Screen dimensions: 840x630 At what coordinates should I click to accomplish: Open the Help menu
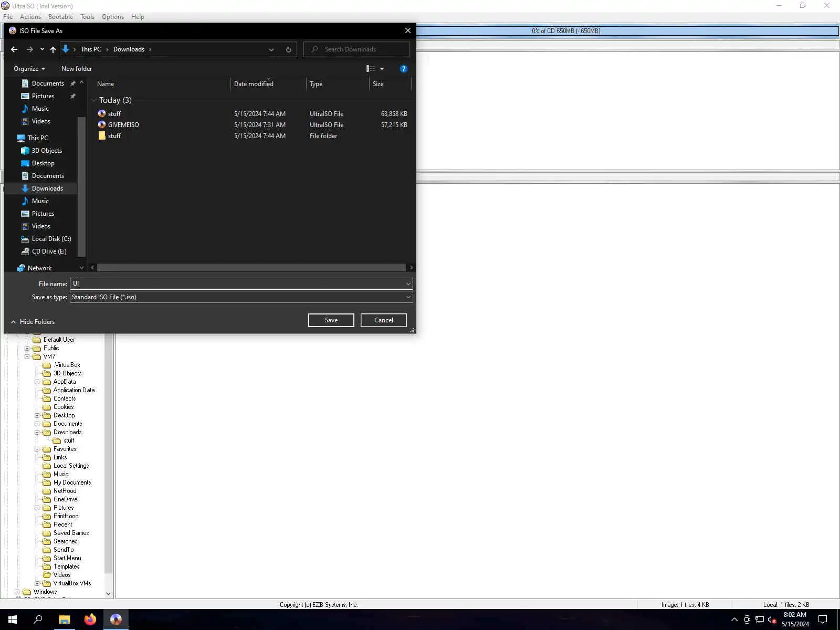tap(138, 17)
